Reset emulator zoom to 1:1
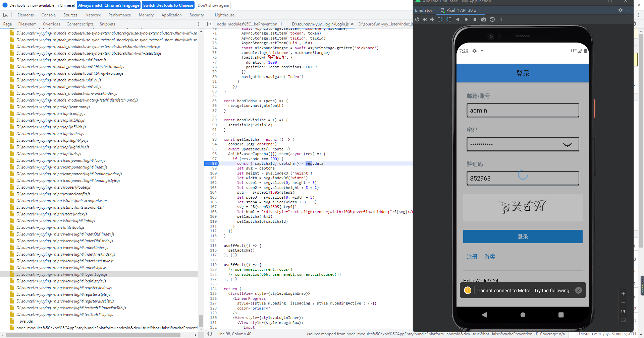 tap(623, 311)
